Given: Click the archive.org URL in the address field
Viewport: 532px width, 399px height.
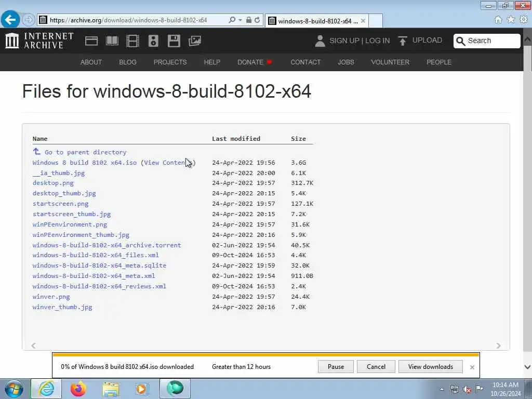Looking at the screenshot, I should (128, 20).
